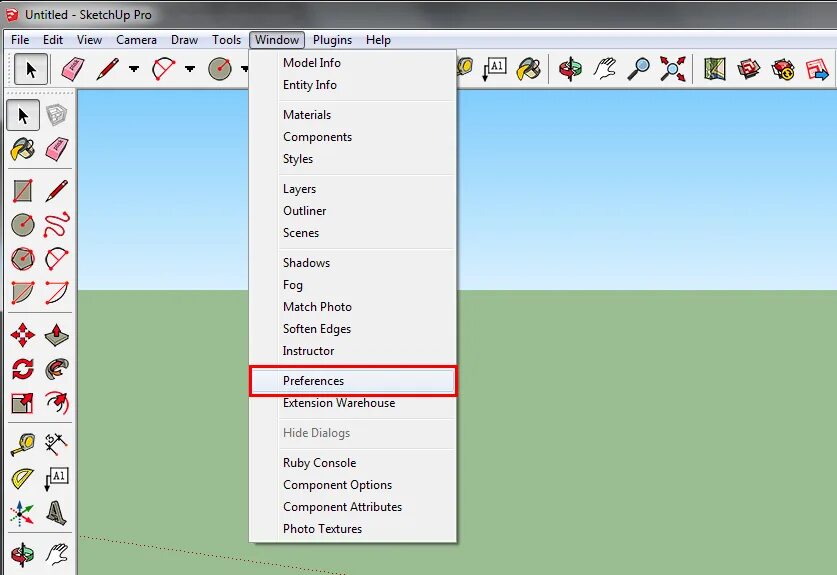Pick the Offset tool
The image size is (837, 575).
pyautogui.click(x=57, y=403)
